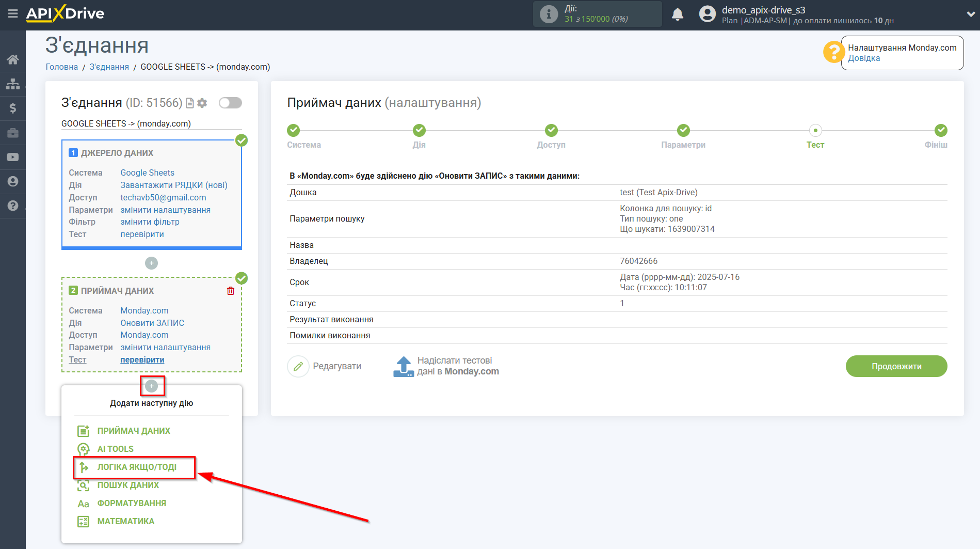Open connection settings gear icon
Screen dimensions: 980x549
202,103
